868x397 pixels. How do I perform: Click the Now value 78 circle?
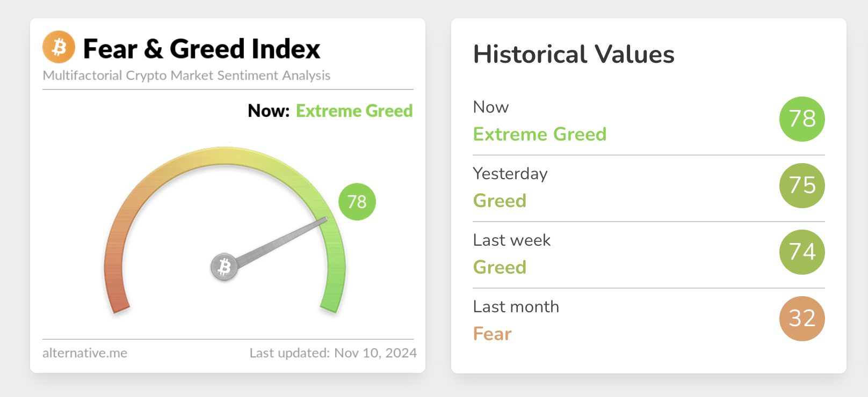point(802,119)
